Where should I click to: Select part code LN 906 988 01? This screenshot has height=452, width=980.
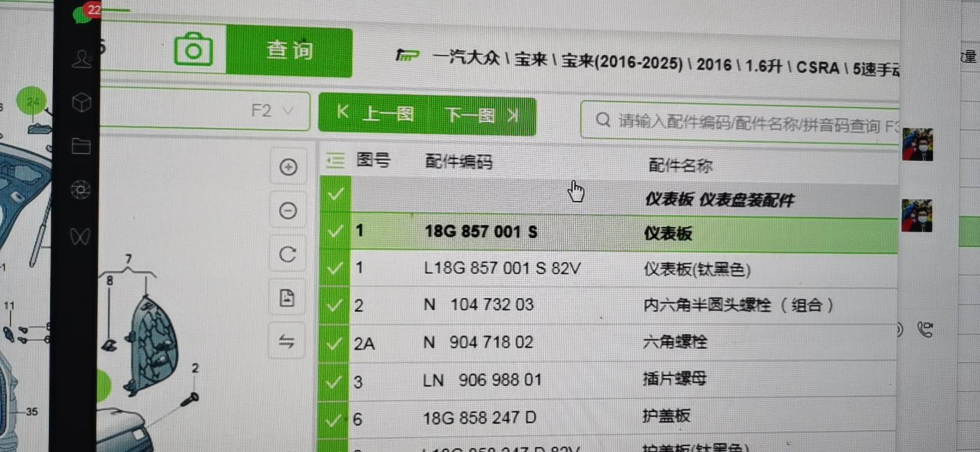482,380
